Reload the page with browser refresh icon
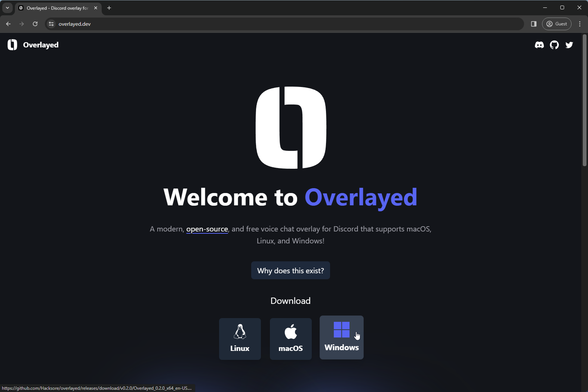This screenshot has height=392, width=588. pyautogui.click(x=35, y=24)
